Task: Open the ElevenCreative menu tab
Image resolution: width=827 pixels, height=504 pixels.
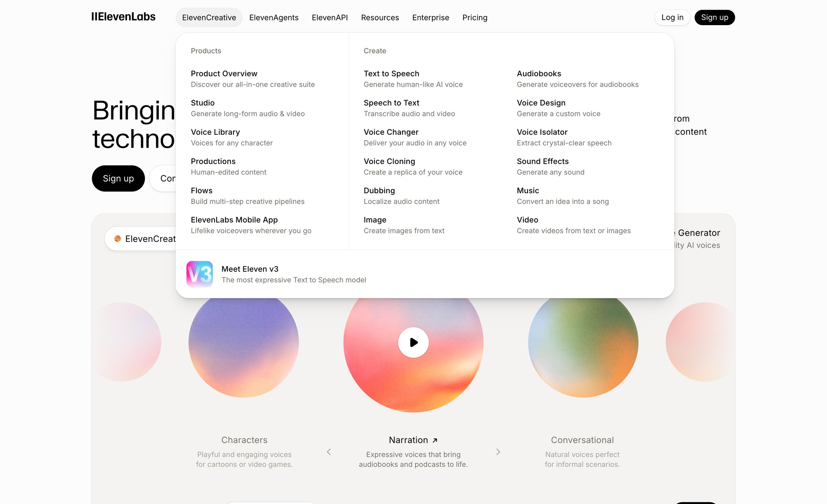Action: point(209,17)
